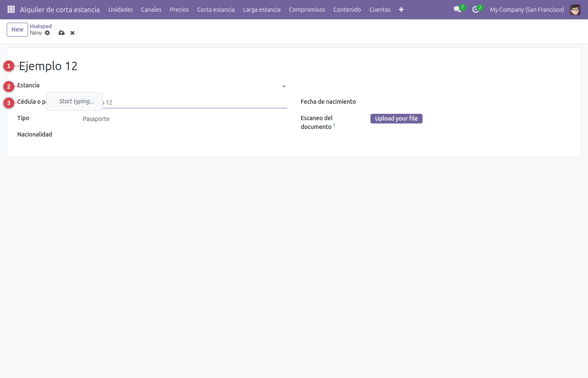Discard changes with the X icon
The image size is (588, 378).
coord(73,33)
